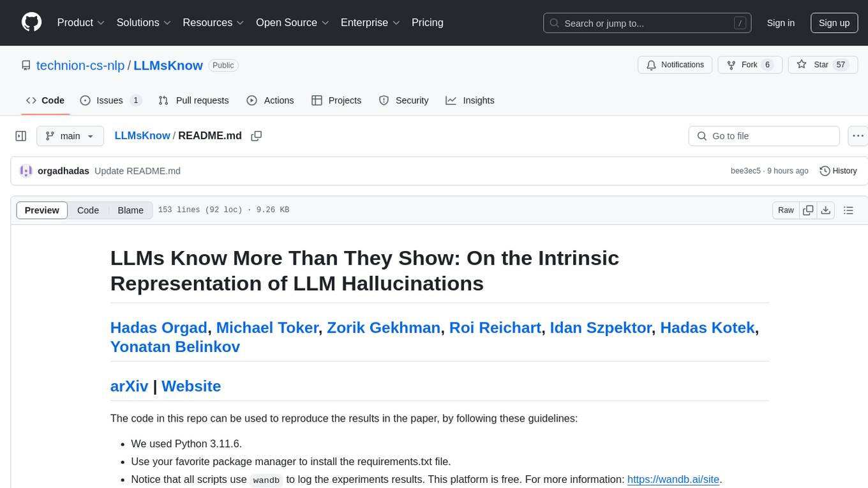868x488 pixels.
Task: Open commit bee3ec5
Action: (x=745, y=171)
